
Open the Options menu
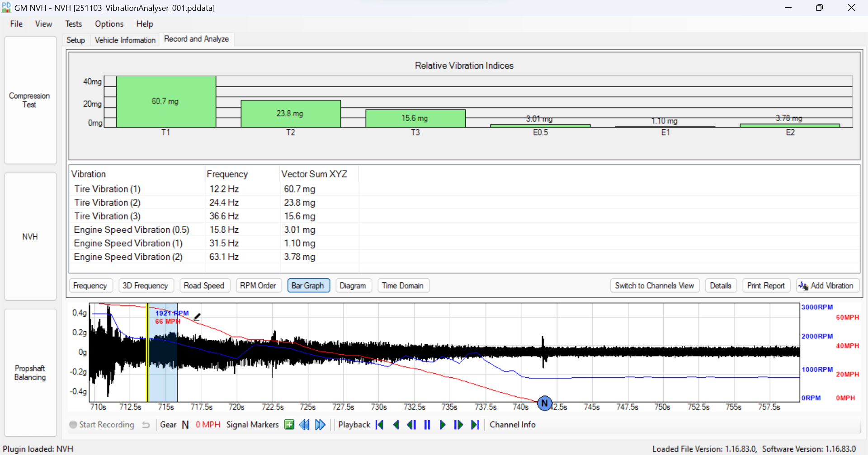pos(109,24)
